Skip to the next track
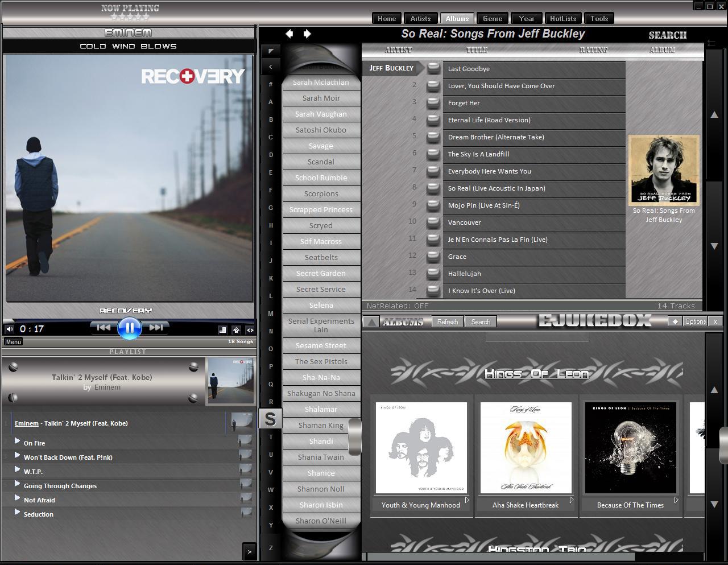Viewport: 728px width, 565px height. click(156, 327)
